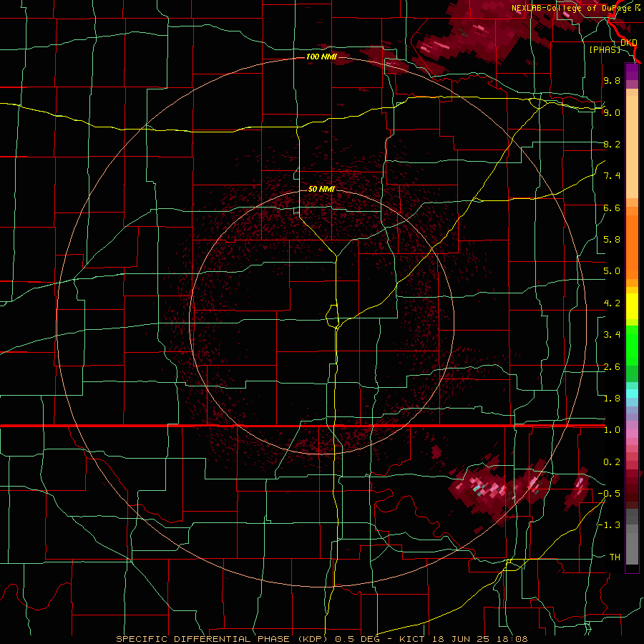The width and height of the screenshot is (644, 644).
Task: Click the purple top segment of color bar
Action: pos(632,72)
